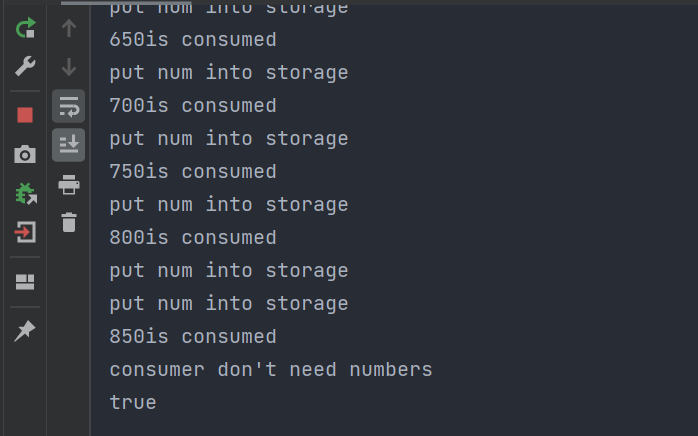698x436 pixels.
Task: Restore layout with the panel layout icon
Action: tap(25, 282)
